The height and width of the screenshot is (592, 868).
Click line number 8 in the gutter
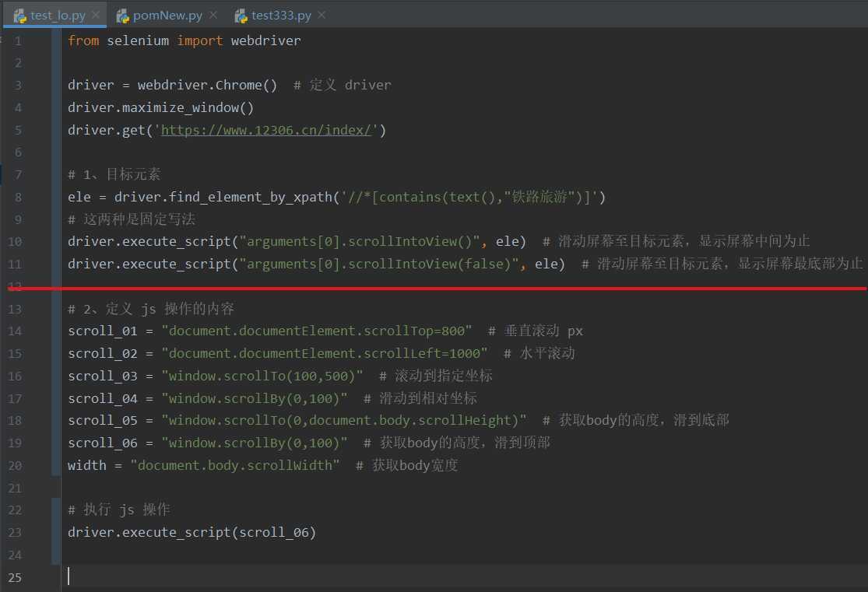[x=18, y=198]
